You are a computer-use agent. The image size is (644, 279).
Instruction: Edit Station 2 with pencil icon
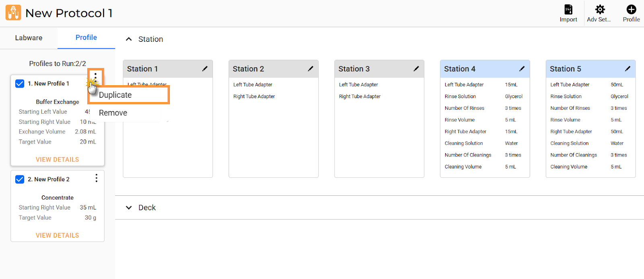(310, 69)
